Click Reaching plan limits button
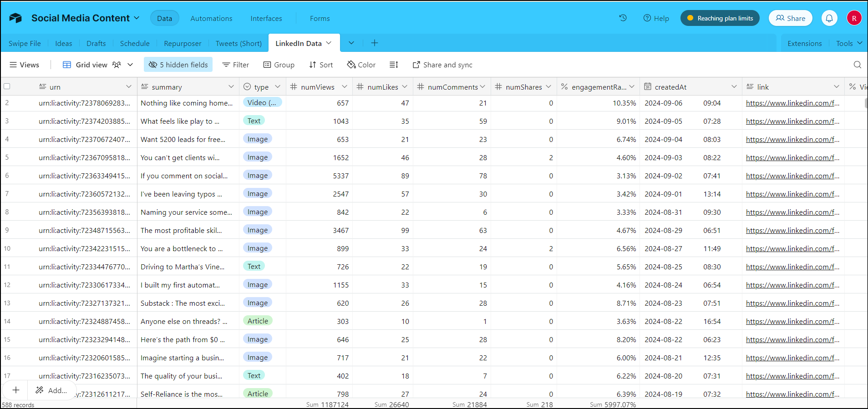Screen dimensions: 868x409 (x=720, y=18)
